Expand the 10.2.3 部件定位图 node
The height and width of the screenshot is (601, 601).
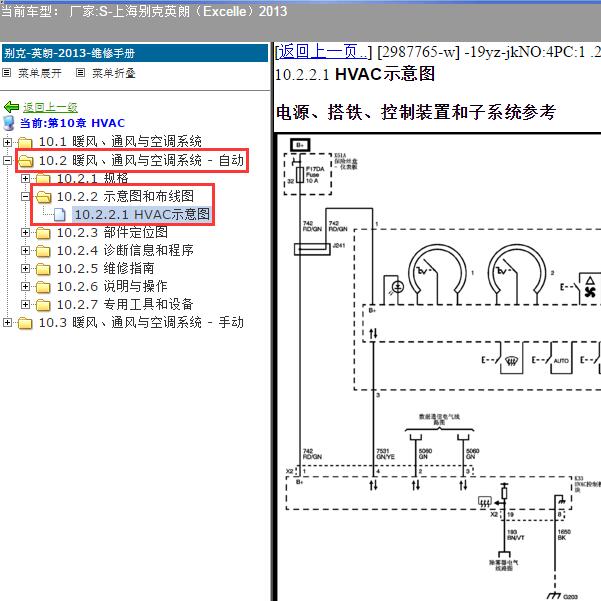[25, 232]
